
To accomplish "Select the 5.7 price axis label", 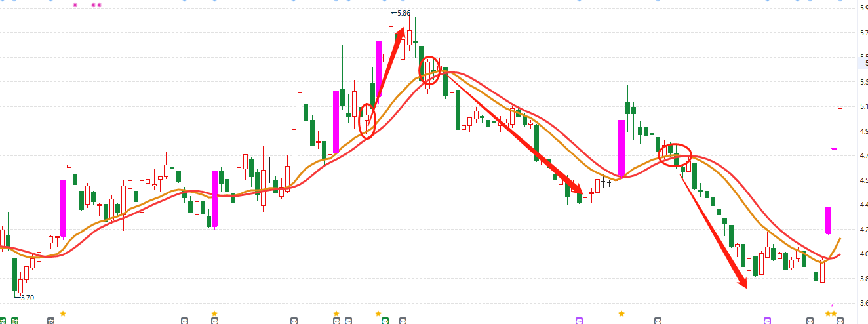I will [x=863, y=33].
